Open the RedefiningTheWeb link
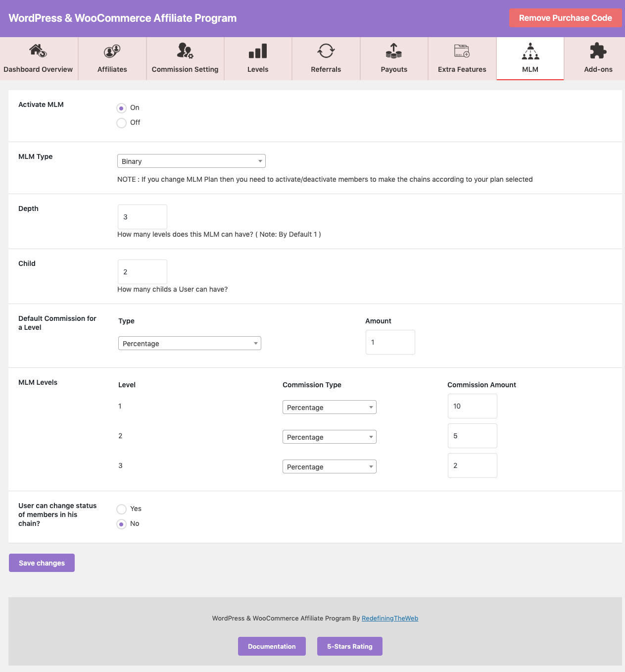 [390, 618]
